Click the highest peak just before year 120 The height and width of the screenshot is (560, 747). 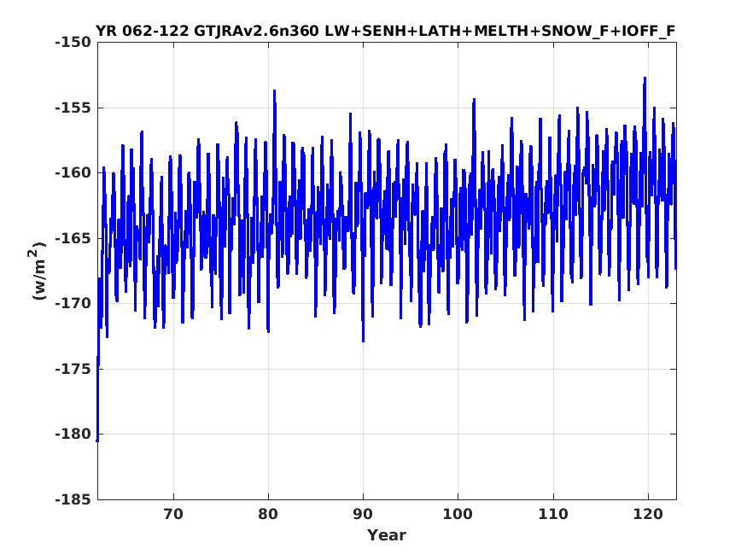(645, 78)
